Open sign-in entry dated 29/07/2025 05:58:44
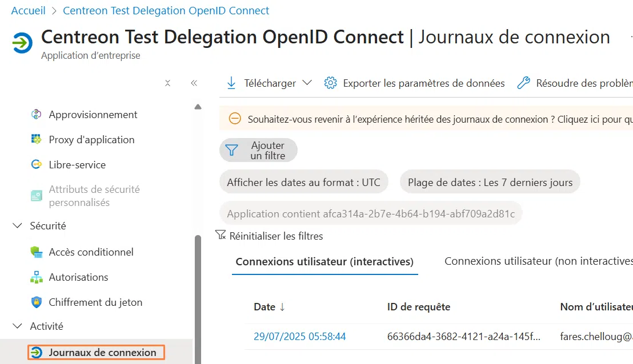 click(x=299, y=337)
